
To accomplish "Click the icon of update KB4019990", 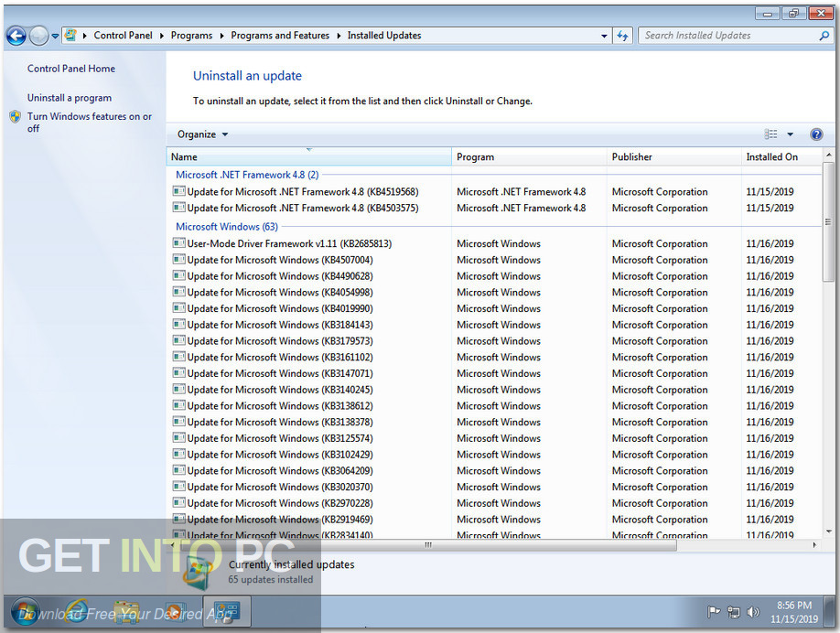I will (x=179, y=308).
